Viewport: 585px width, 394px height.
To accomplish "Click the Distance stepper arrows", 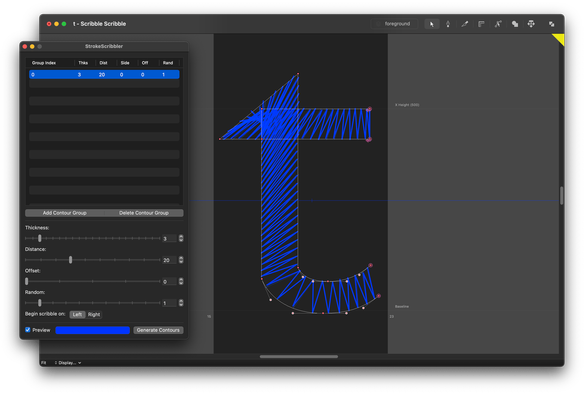I will pyautogui.click(x=181, y=260).
